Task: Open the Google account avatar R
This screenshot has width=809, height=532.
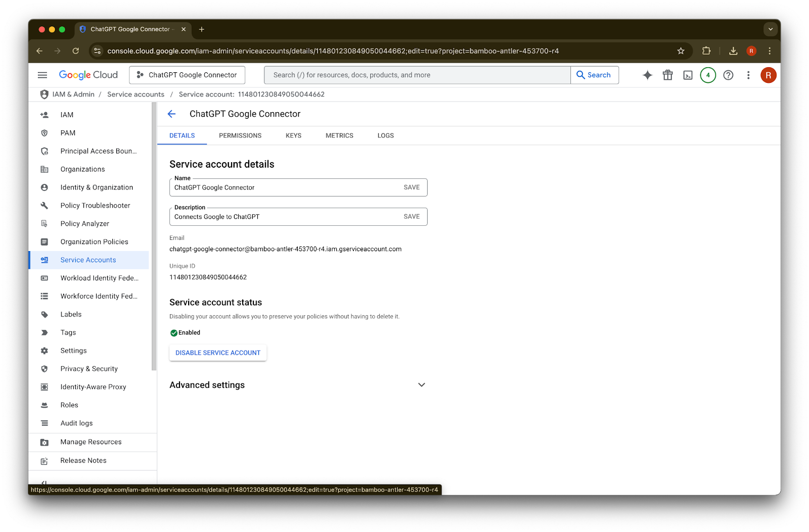Action: click(x=768, y=75)
